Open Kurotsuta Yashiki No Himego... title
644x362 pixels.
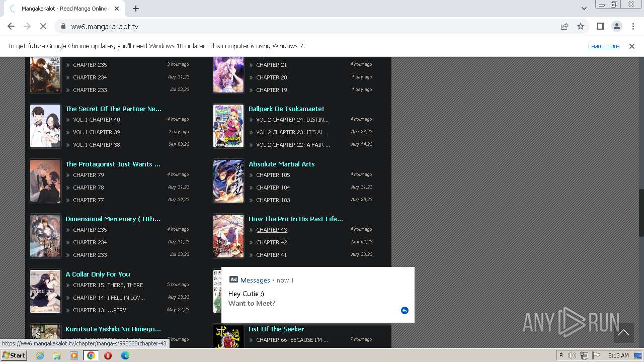[113, 329]
